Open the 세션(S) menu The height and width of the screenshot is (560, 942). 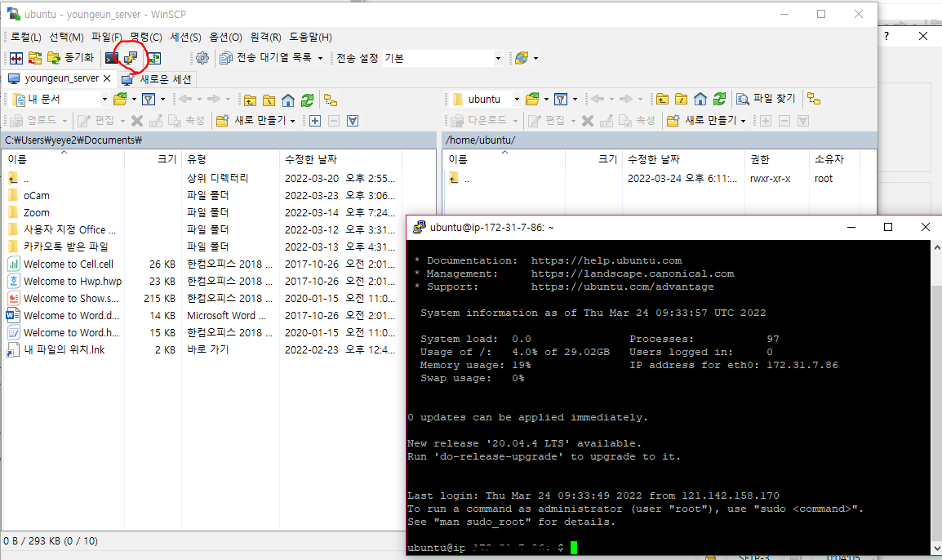pyautogui.click(x=185, y=38)
